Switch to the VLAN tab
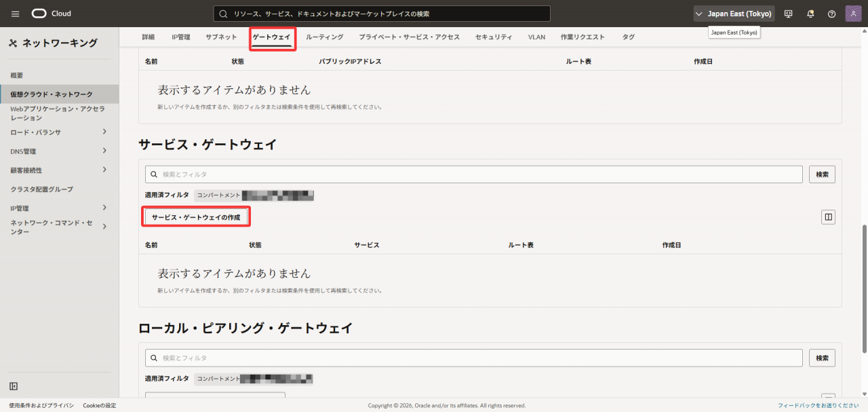This screenshot has height=412, width=868. pos(536,37)
